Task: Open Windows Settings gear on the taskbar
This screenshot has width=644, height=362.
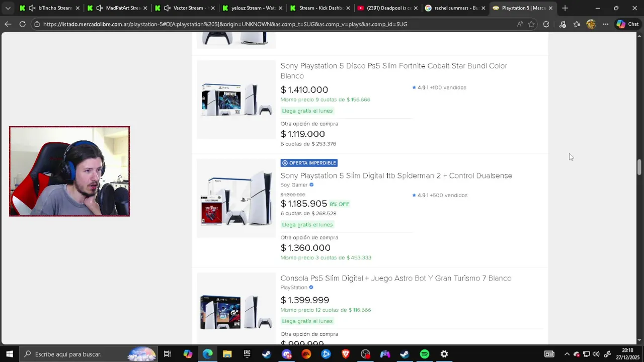Action: click(444, 354)
